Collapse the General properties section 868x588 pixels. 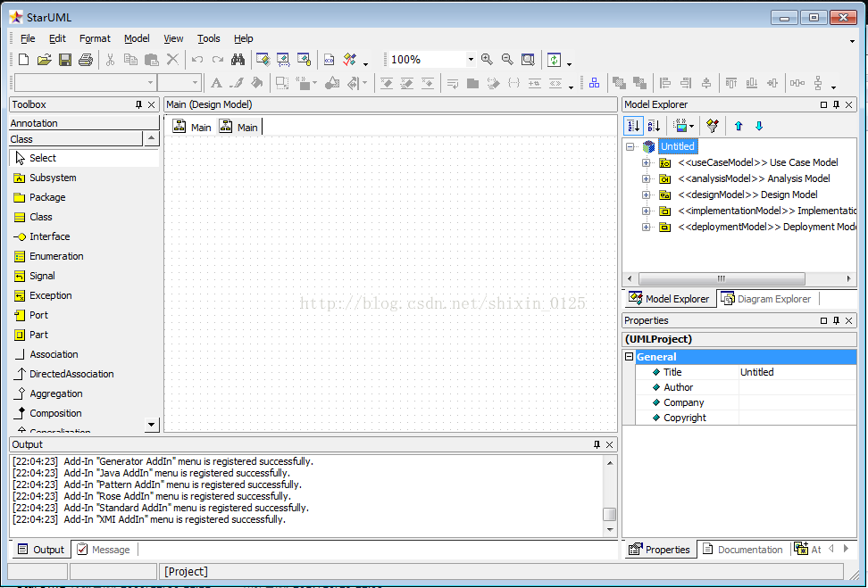click(x=629, y=357)
